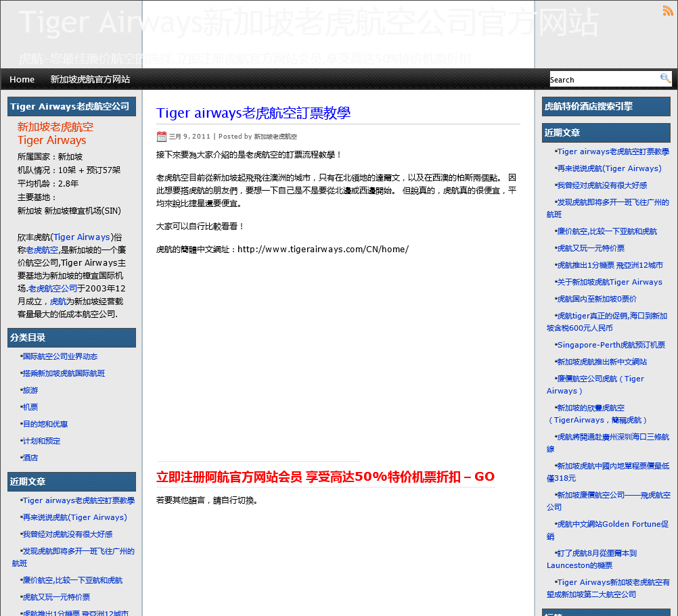Open right sidebar post 虎航中文網站Golden Fortune促銷
678x616 pixels.
click(x=608, y=530)
